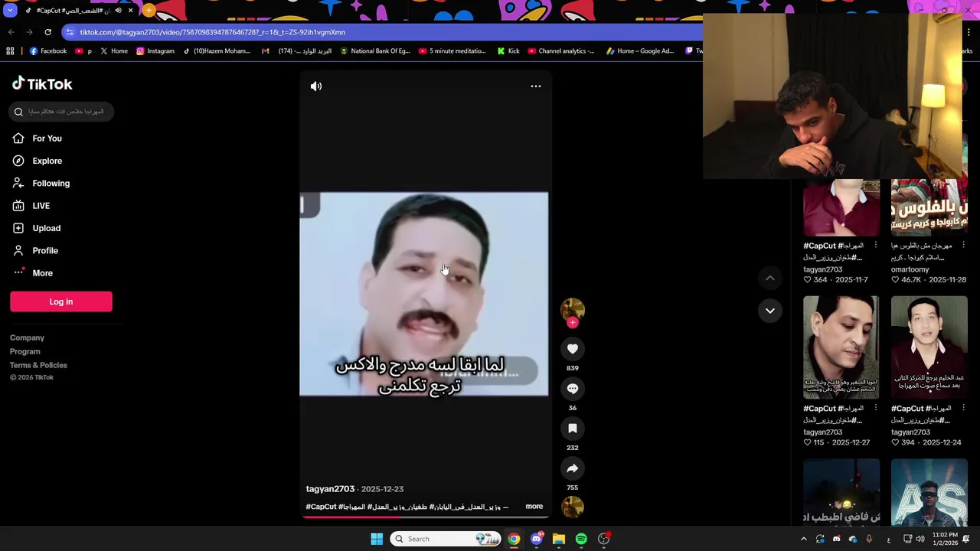The image size is (980, 551).
Task: Expand the caption with the more link
Action: [534, 507]
